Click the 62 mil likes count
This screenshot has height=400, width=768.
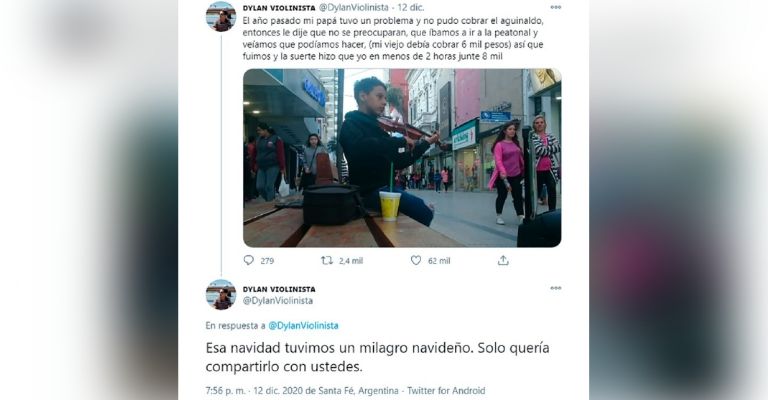coord(439,261)
